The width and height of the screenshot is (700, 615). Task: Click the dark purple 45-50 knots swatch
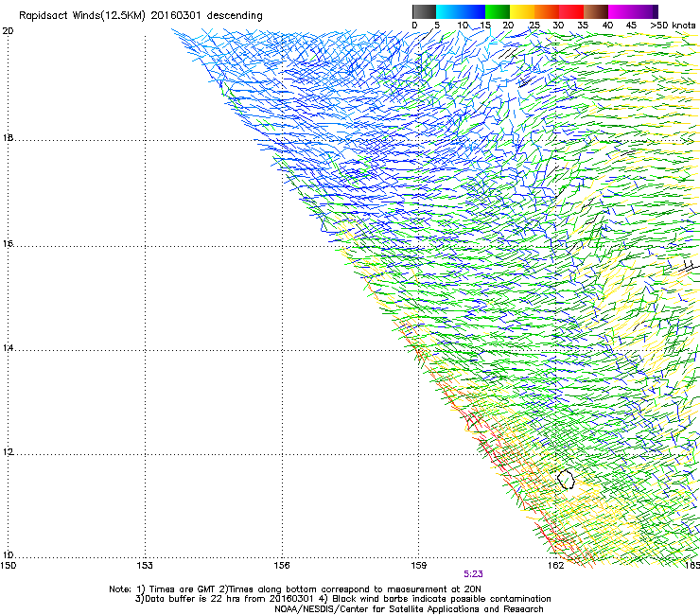tap(645, 11)
